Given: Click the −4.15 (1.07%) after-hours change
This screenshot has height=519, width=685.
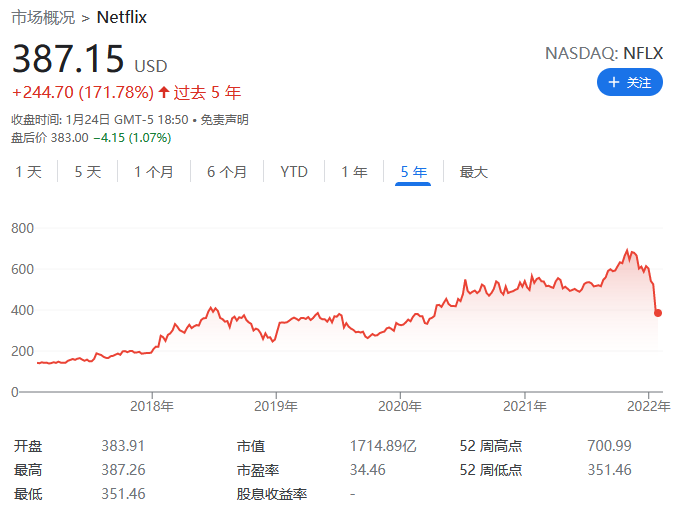Looking at the screenshot, I should click(x=132, y=138).
